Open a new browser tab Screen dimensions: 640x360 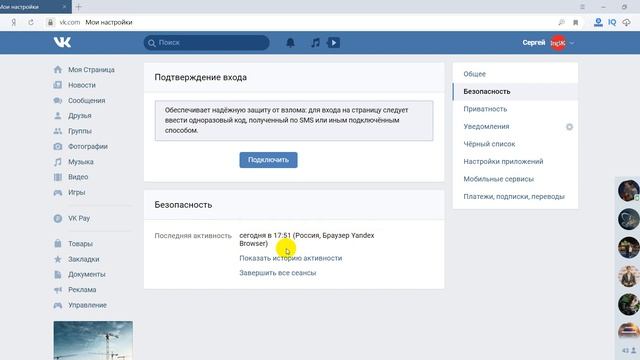79,7
